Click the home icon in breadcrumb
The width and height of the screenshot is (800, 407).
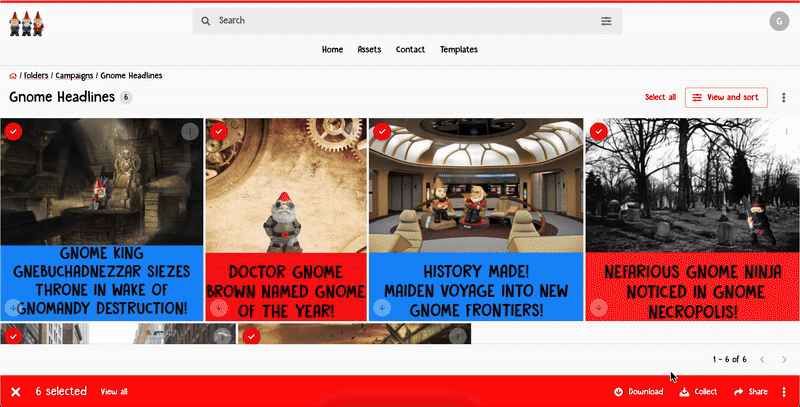13,76
